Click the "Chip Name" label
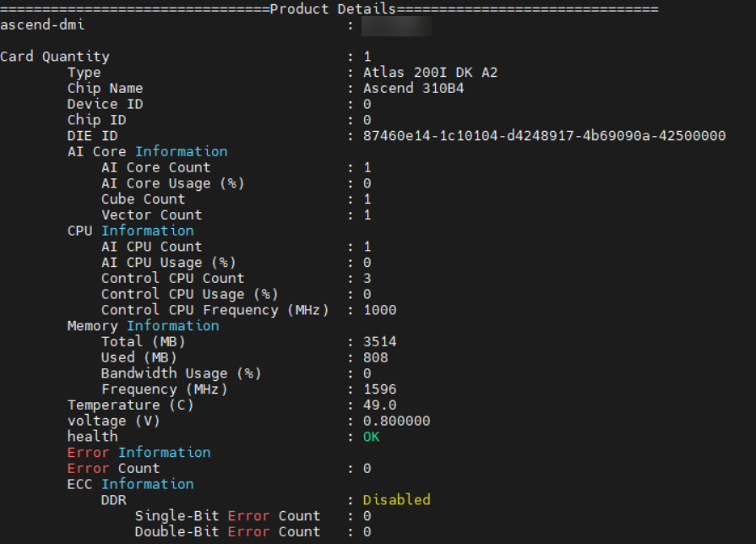This screenshot has height=544, width=756. click(105, 88)
